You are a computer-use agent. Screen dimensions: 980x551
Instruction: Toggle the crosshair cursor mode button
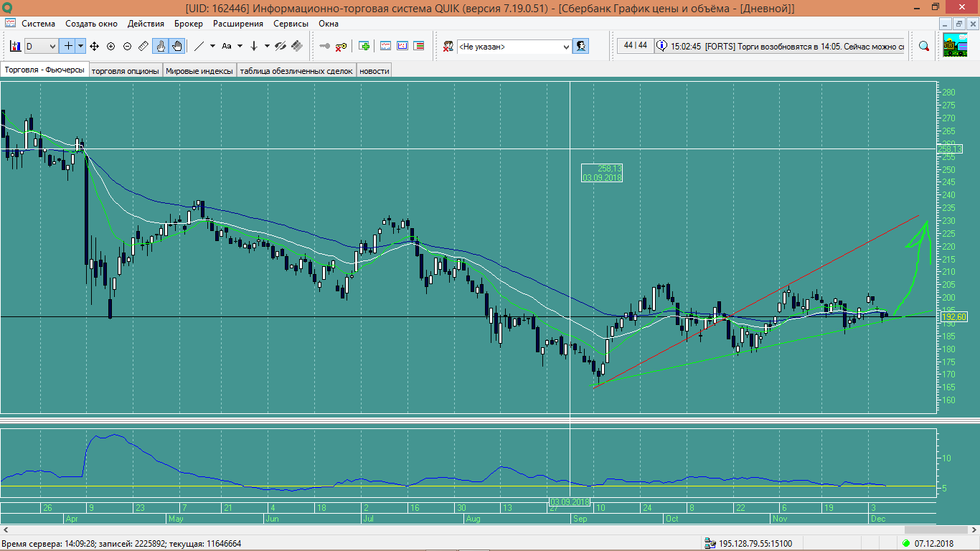[x=69, y=46]
